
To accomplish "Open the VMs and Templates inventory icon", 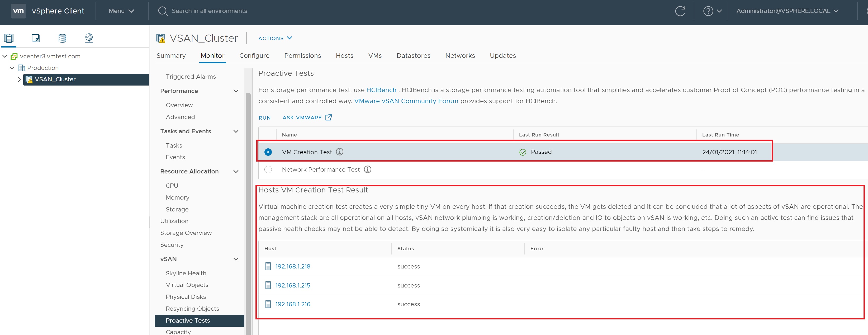I will 35,38.
